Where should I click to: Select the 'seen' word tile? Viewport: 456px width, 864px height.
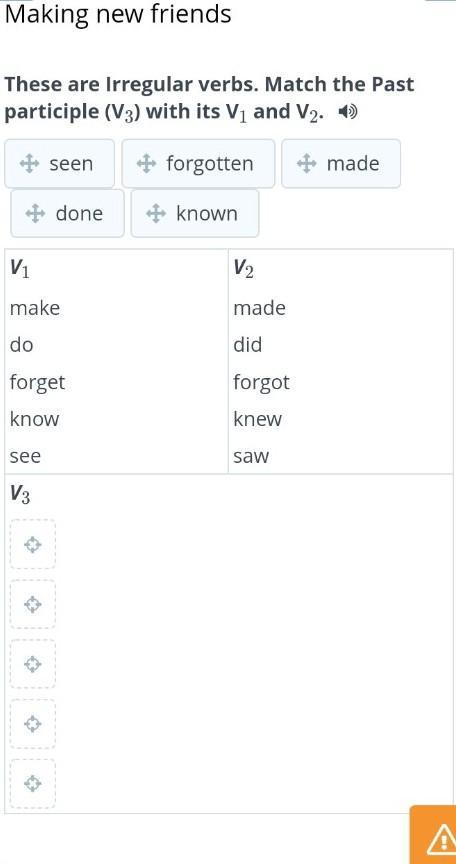(x=59, y=164)
